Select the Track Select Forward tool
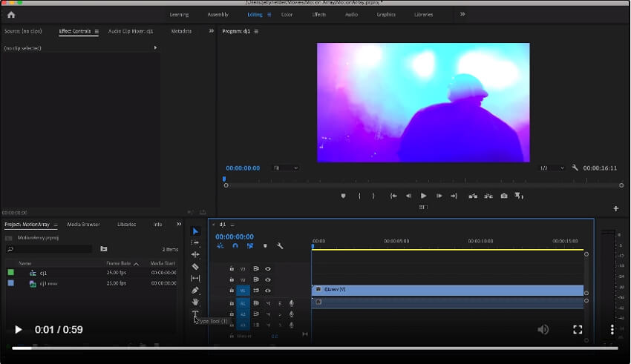This screenshot has height=364, width=631. click(x=195, y=242)
